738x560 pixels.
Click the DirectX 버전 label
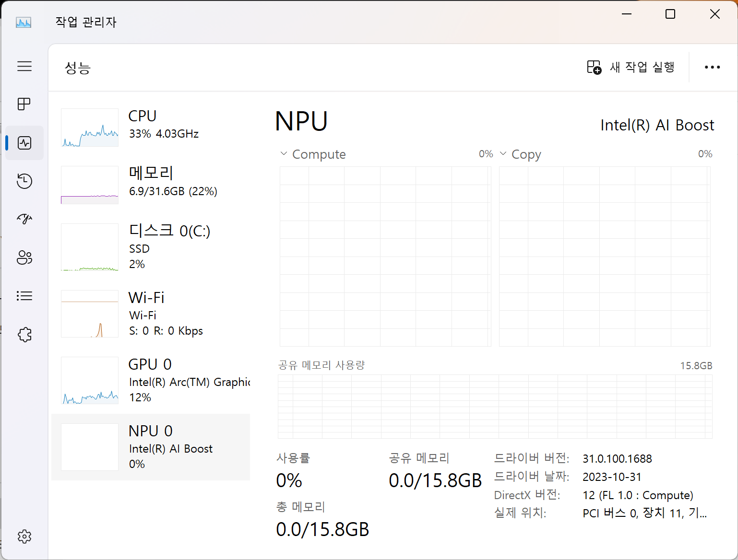(527, 495)
